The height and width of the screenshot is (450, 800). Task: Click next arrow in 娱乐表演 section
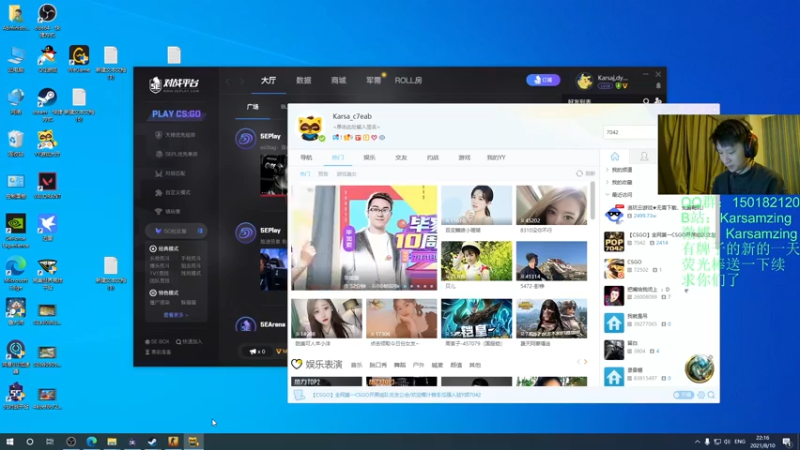[586, 362]
